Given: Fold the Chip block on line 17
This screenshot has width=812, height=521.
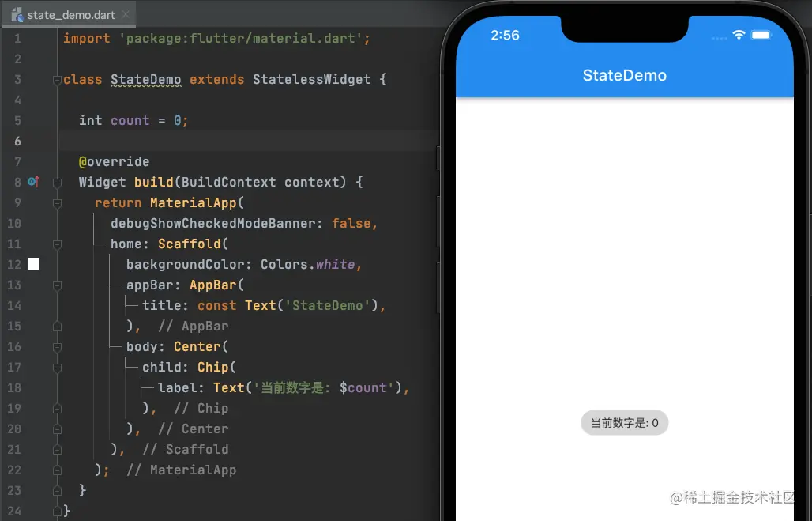Looking at the screenshot, I should coord(57,368).
